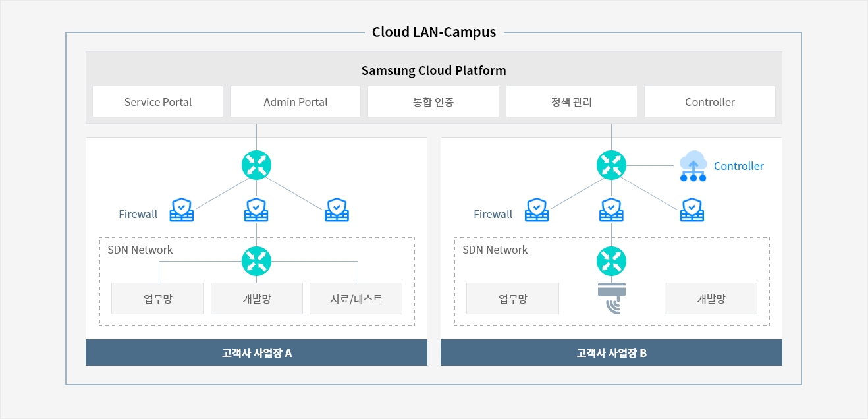The image size is (868, 419).
Task: Select the right firewall icon in 사업장 B
Action: pos(692,209)
